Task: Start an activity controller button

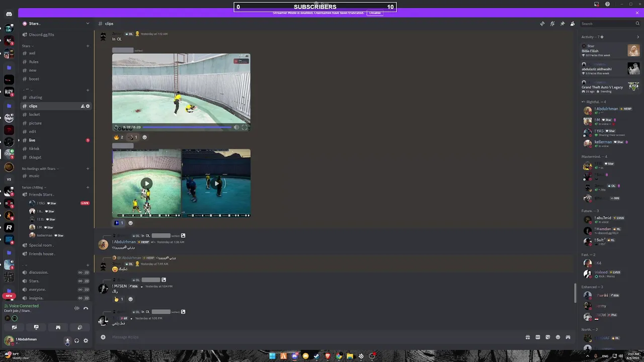Action: 58,327
